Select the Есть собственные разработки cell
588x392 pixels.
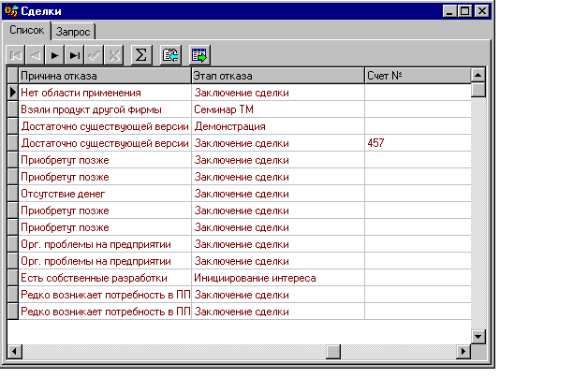coord(105,278)
